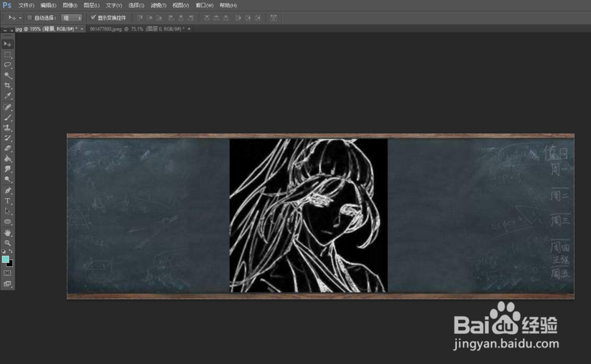Swap foreground and background colors
Image resolution: width=591 pixels, height=364 pixels.
pos(11,251)
